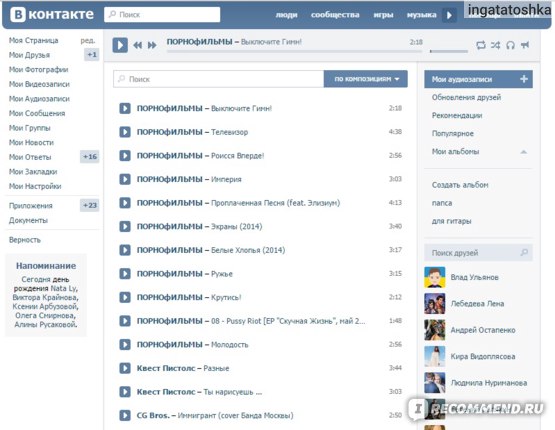Toggle broadcast megaphone icon in player

pyautogui.click(x=525, y=45)
